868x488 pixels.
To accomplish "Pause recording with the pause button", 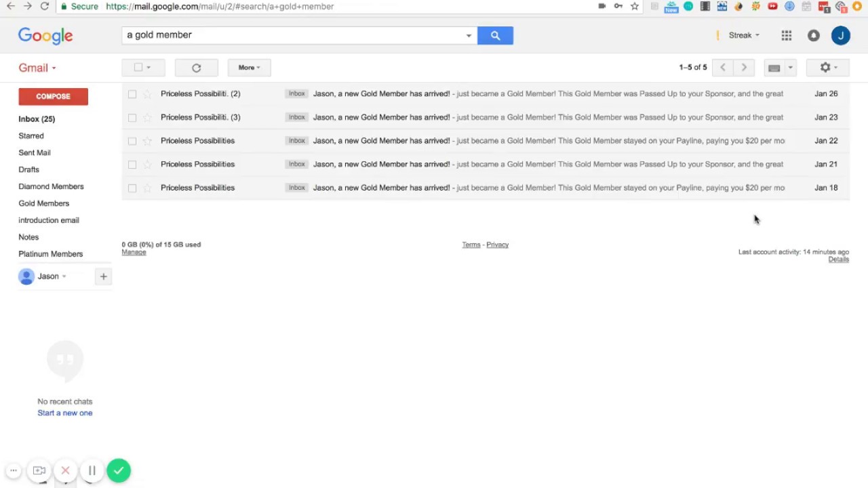I will coord(92,470).
